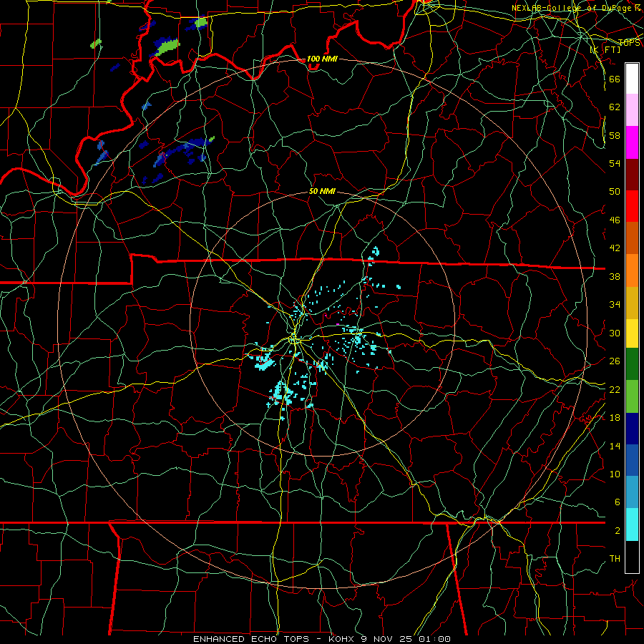
Task: Click the 'NEXLAB-College of DuPage' credit text
Action: click(572, 8)
